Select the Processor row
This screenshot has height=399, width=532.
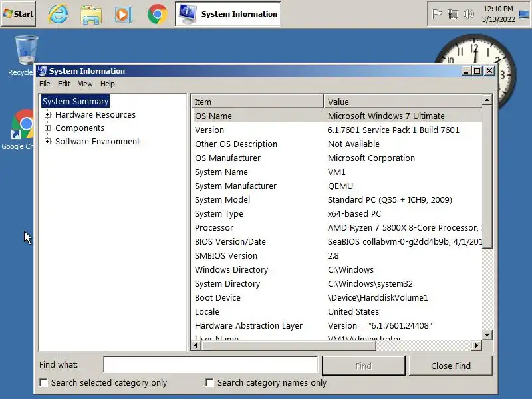[x=336, y=227]
